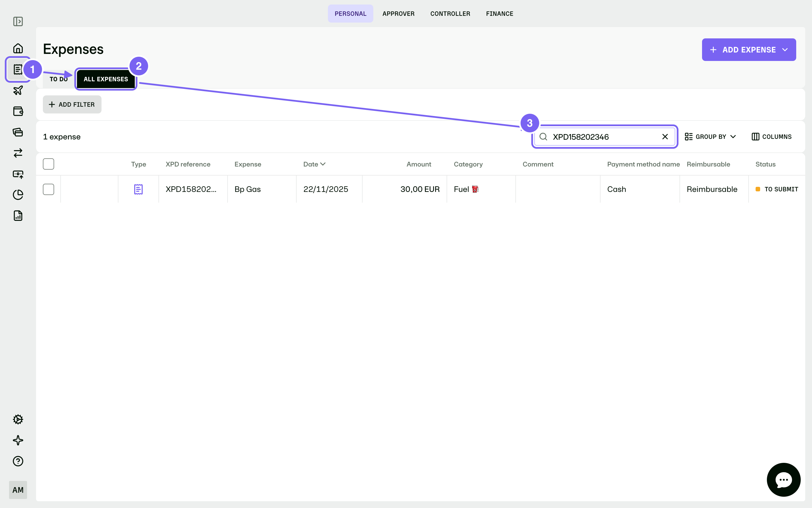This screenshot has width=812, height=508.
Task: Open the settings gear icon
Action: point(18,419)
